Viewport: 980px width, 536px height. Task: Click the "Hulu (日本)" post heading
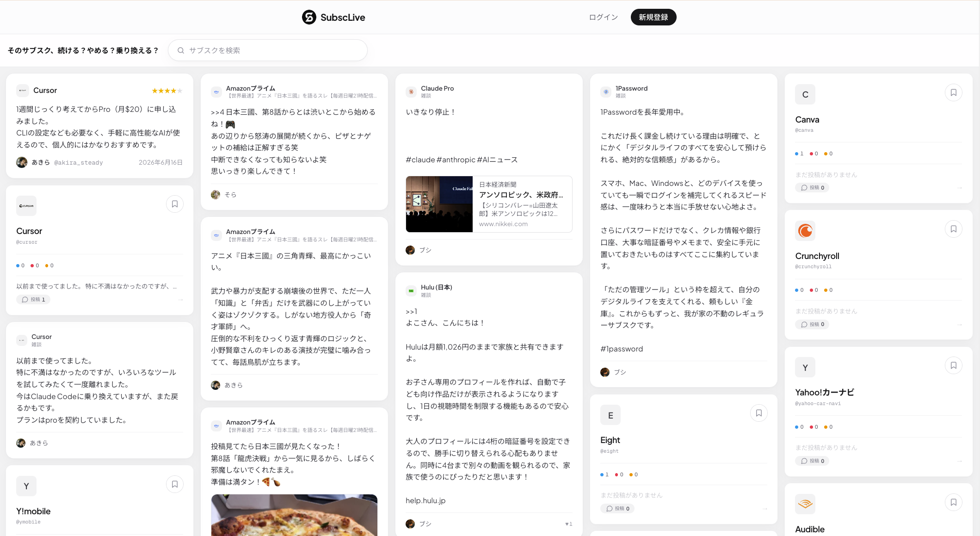437,287
